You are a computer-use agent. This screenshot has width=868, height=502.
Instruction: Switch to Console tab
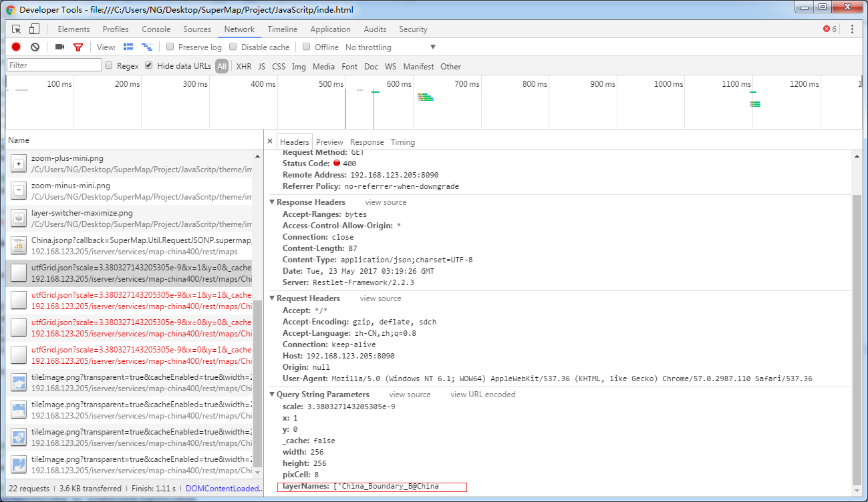tap(156, 29)
